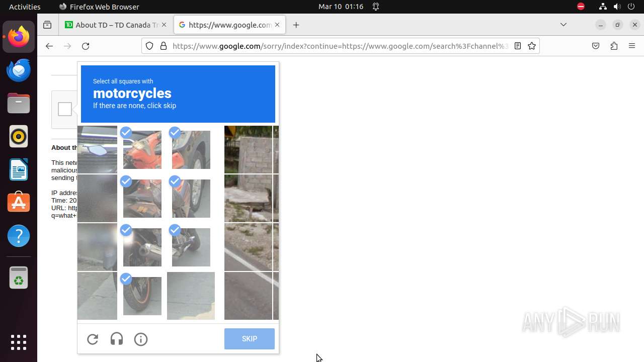Open captcha help info icon

click(141, 339)
